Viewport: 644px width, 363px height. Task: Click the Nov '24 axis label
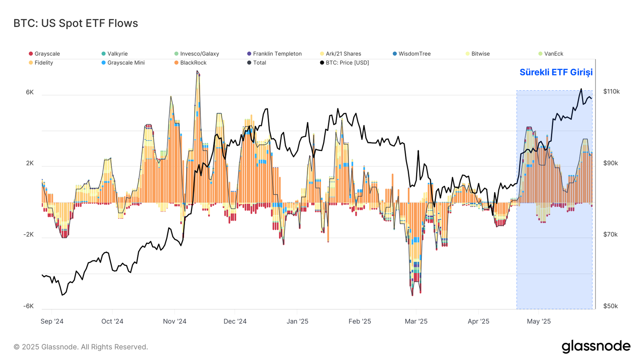175,321
